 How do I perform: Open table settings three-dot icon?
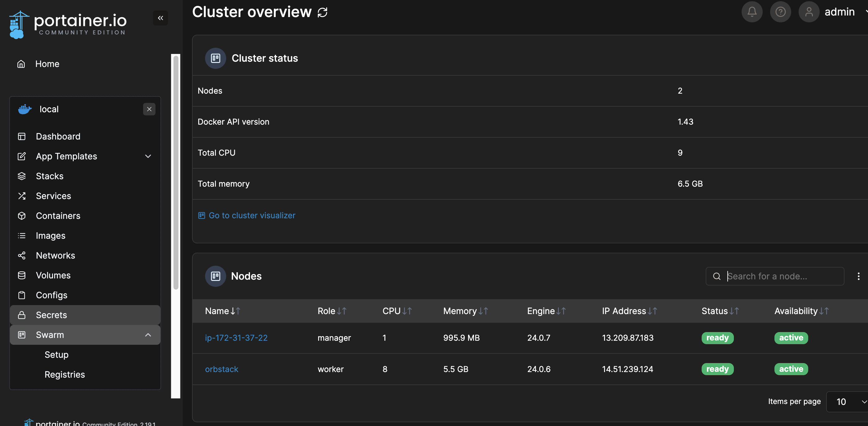[x=858, y=276]
